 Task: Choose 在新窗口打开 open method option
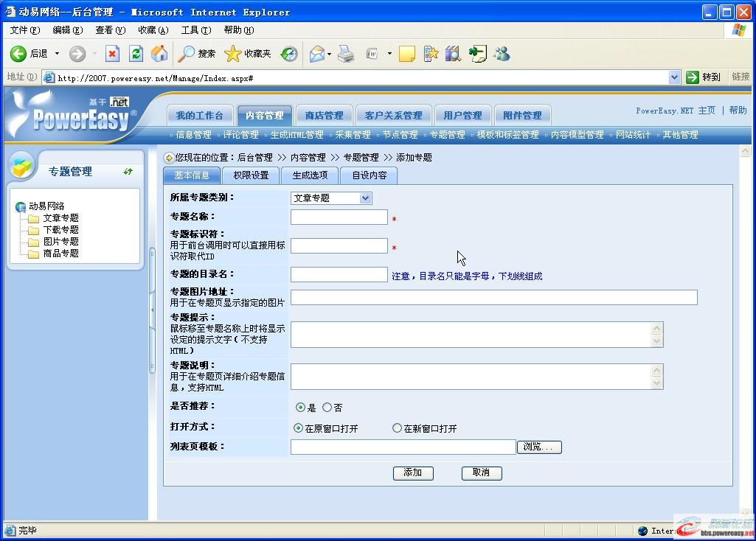point(395,427)
